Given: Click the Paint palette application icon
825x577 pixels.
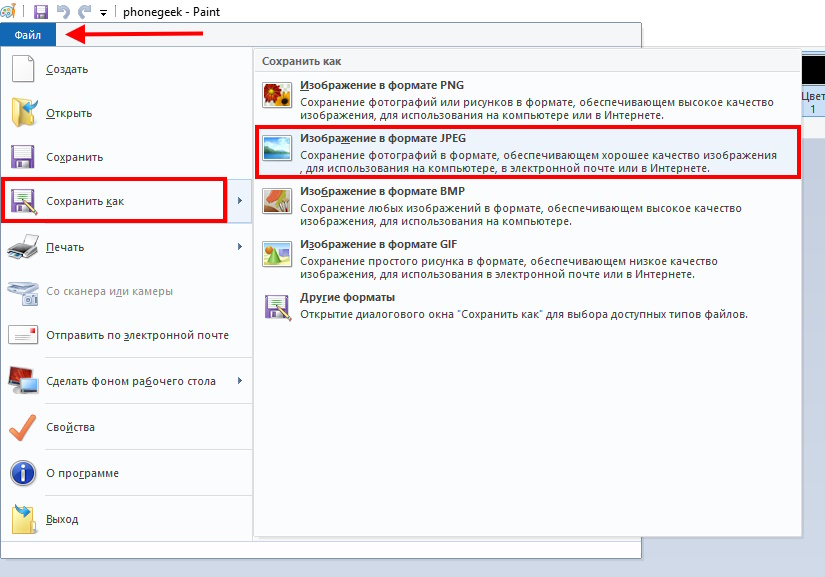Looking at the screenshot, I should click(x=8, y=11).
